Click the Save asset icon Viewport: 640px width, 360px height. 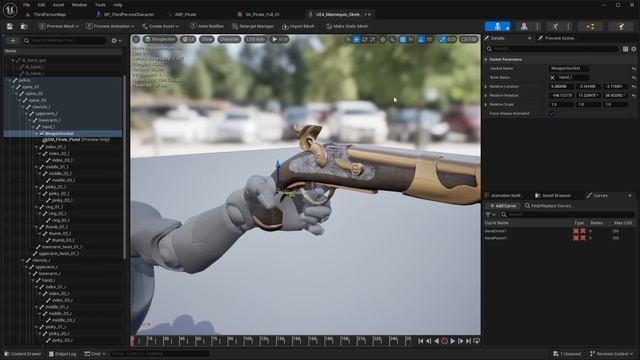[9, 26]
